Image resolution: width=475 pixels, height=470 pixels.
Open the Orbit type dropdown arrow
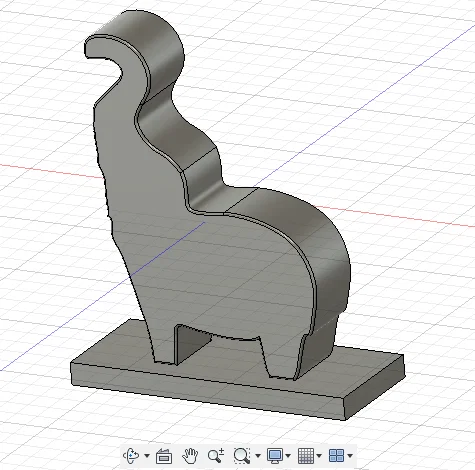[147, 456]
